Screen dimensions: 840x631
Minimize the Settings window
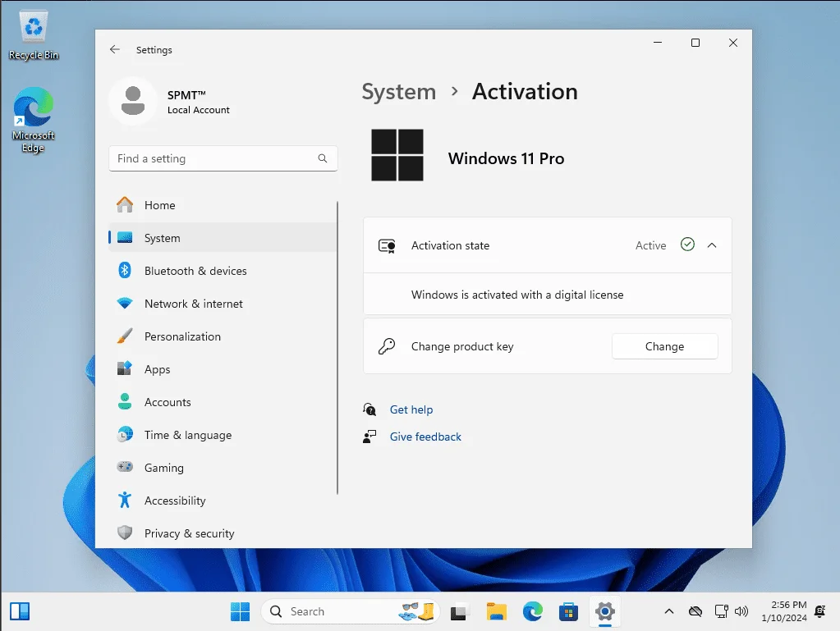(x=658, y=43)
